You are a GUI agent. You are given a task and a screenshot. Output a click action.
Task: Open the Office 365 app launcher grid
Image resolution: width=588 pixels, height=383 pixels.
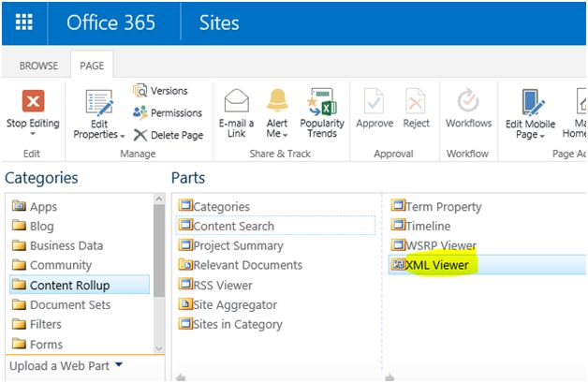coord(24,22)
